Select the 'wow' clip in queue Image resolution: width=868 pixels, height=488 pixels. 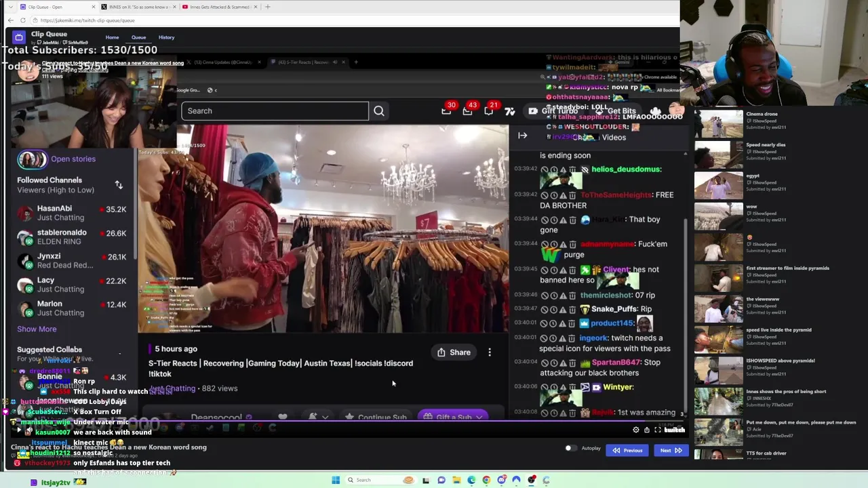click(x=718, y=216)
